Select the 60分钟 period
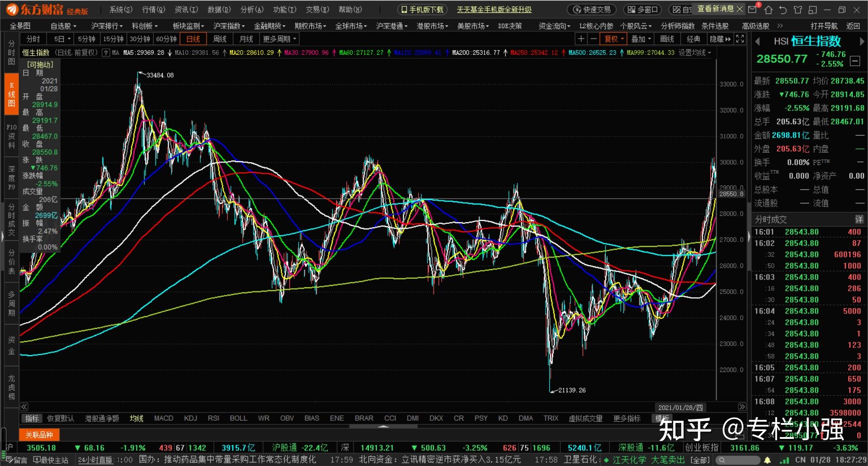 pos(166,39)
